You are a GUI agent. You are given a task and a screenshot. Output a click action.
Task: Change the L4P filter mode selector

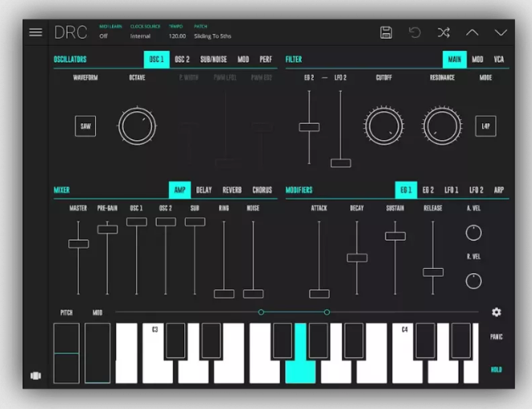click(x=486, y=126)
